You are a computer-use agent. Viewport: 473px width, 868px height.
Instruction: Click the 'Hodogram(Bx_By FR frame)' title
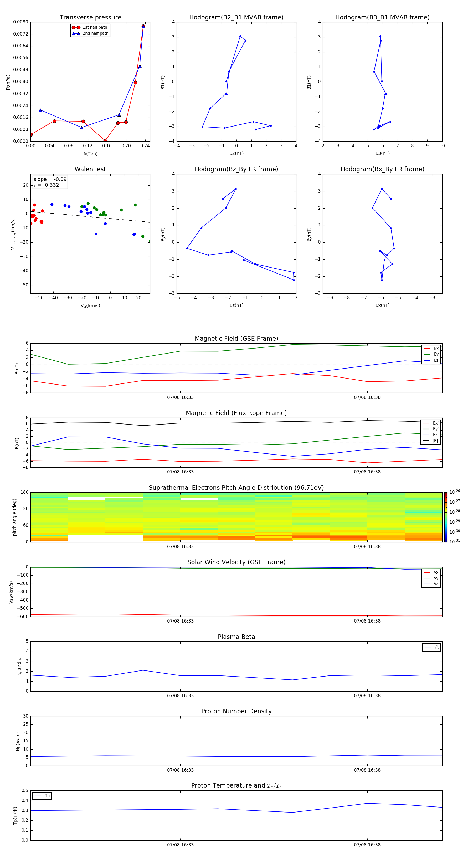(382, 169)
